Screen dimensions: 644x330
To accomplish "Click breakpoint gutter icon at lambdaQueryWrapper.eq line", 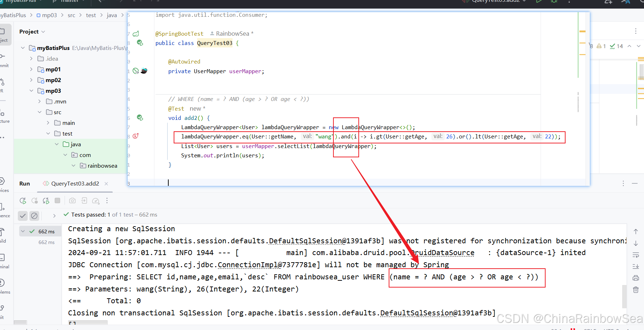I will [136, 136].
